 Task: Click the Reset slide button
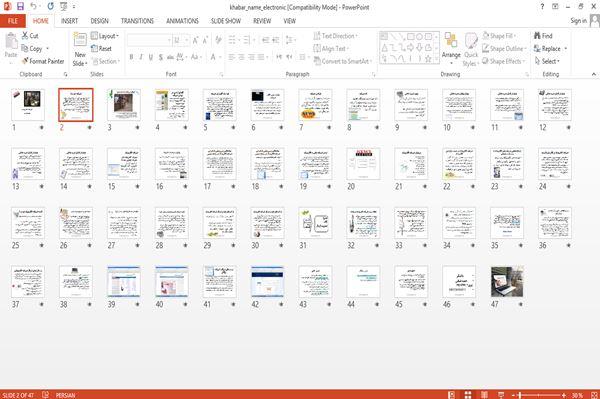(x=101, y=49)
